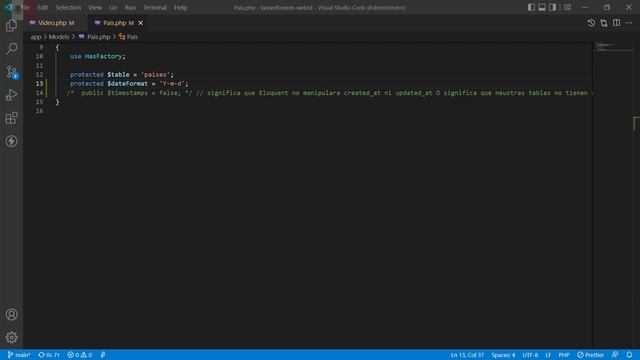Image resolution: width=640 pixels, height=360 pixels.
Task: Click the ports icon in status bar
Action: click(103, 355)
